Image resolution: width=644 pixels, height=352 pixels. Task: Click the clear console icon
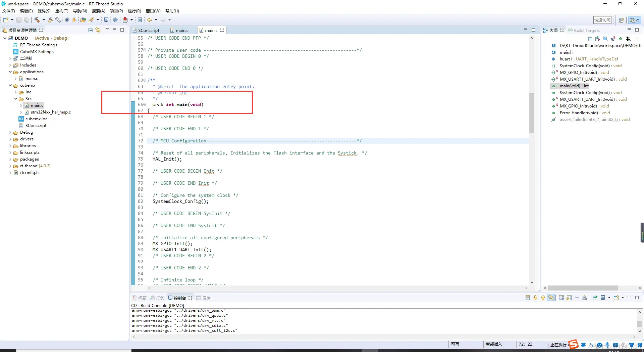coord(584,298)
